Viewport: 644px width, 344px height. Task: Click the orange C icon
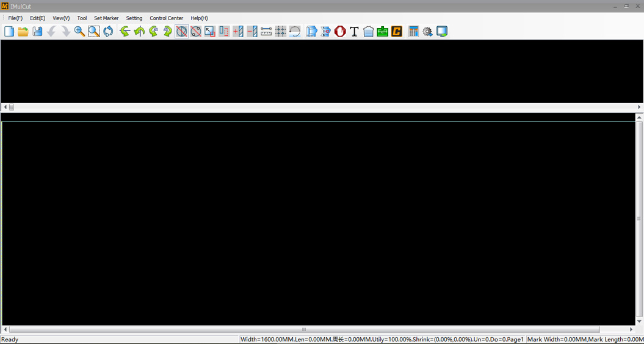pos(397,32)
